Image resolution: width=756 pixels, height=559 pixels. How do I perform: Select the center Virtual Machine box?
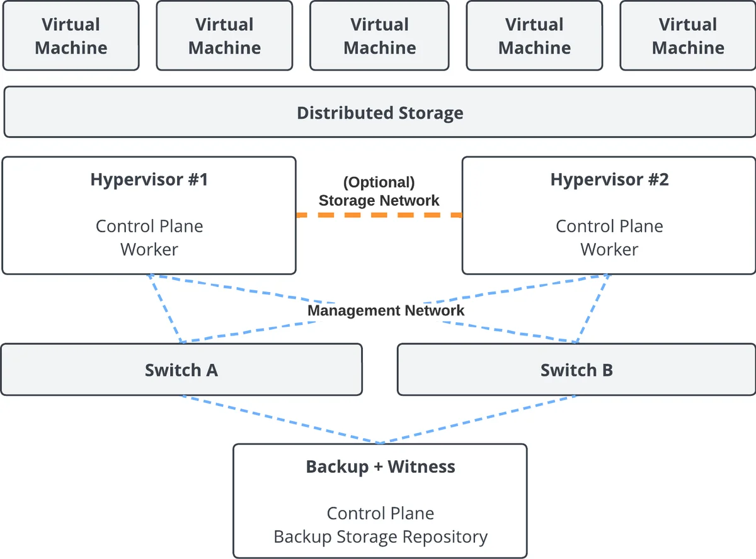click(x=379, y=35)
